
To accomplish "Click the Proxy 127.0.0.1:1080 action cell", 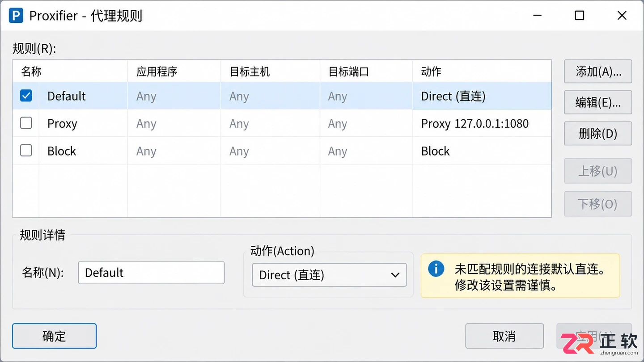I will tap(482, 123).
